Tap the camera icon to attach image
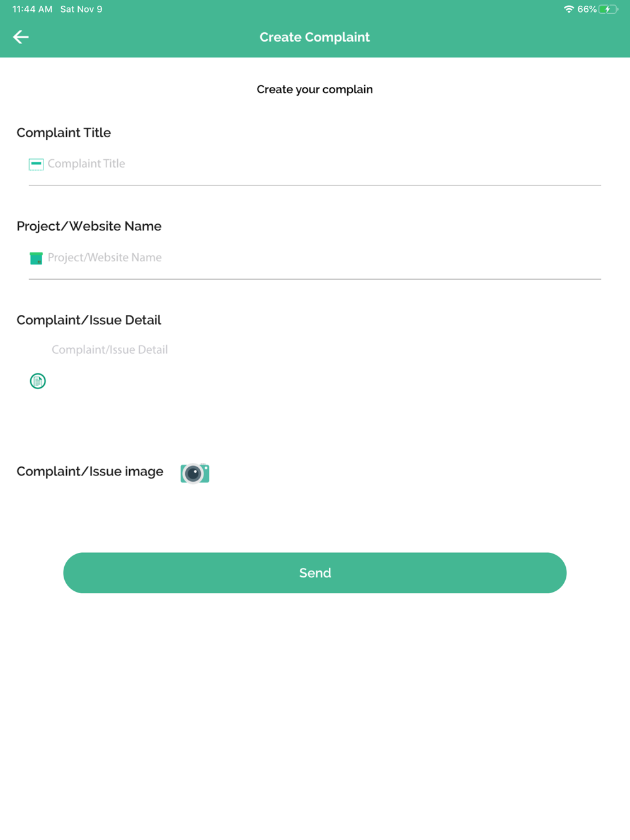 click(195, 473)
